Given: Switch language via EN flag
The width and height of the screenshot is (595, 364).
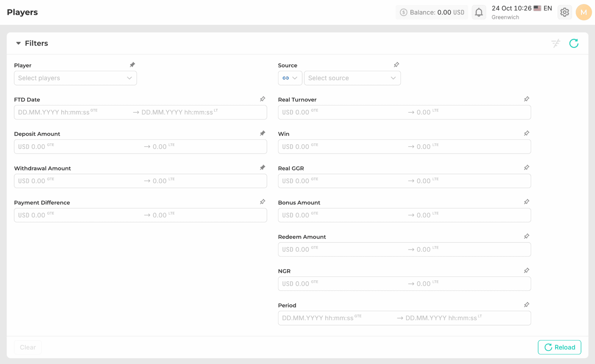Looking at the screenshot, I should click(543, 8).
